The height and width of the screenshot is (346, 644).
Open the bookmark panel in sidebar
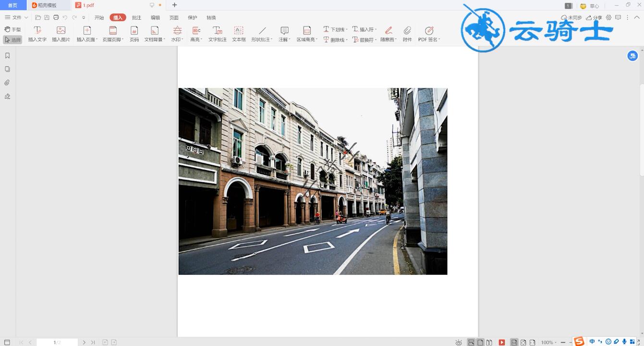(x=7, y=55)
